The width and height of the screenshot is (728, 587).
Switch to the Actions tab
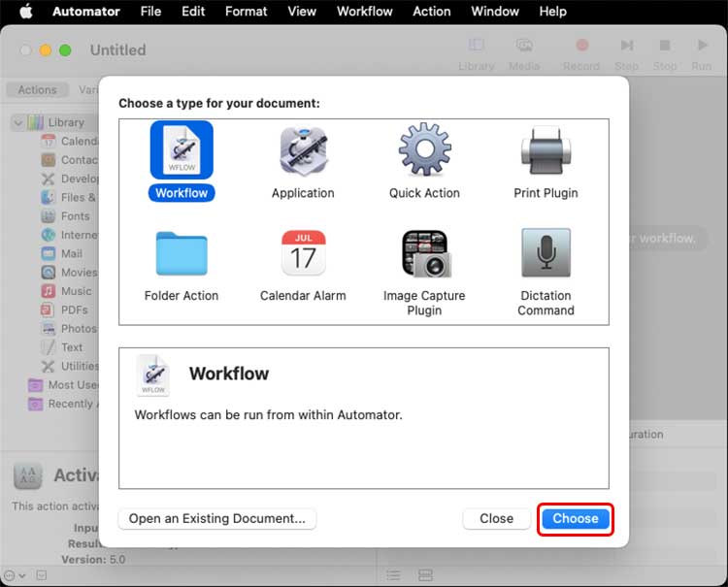(37, 89)
